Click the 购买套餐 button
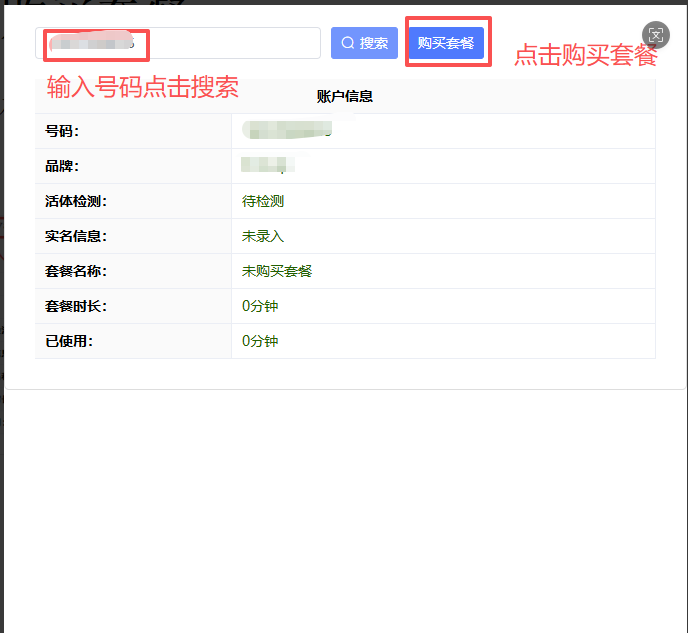 [x=446, y=43]
